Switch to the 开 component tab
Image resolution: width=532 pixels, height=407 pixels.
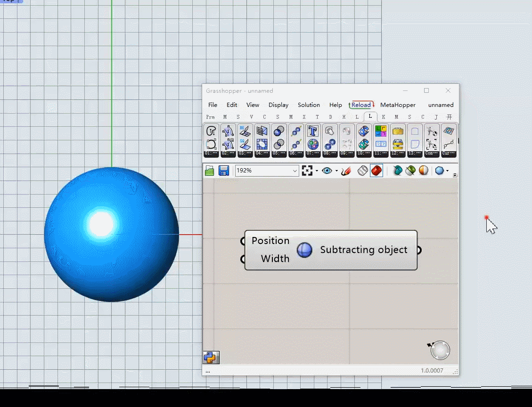click(449, 117)
